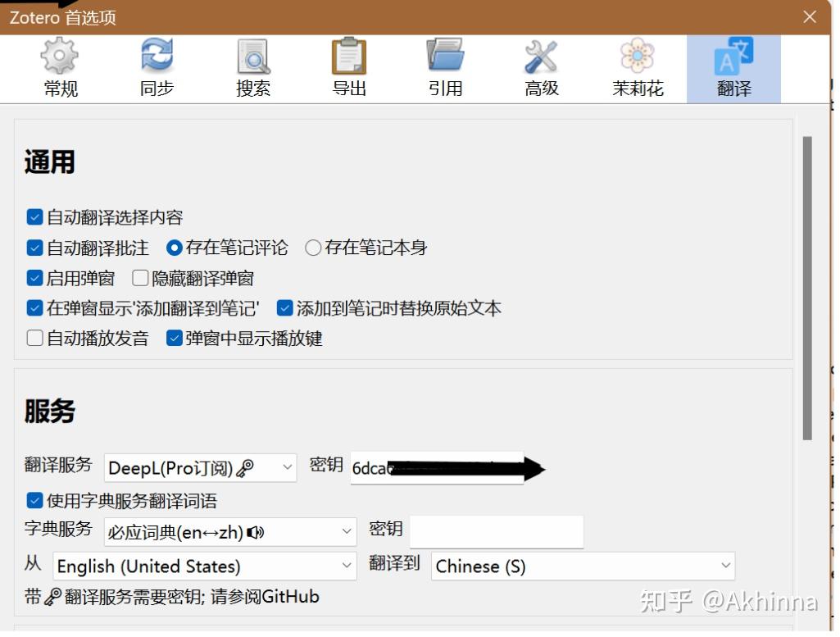Click the dictionary service 密钥 input field
This screenshot has width=840, height=637.
496,531
